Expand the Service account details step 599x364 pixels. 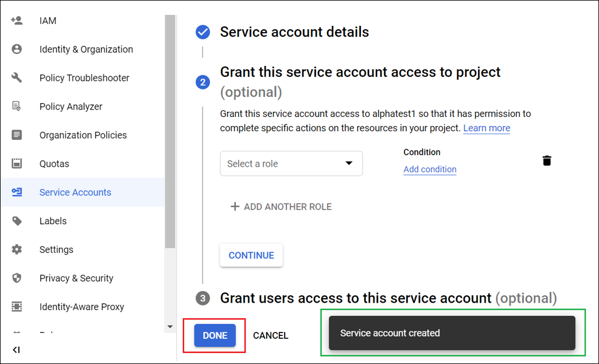pyautogui.click(x=294, y=32)
